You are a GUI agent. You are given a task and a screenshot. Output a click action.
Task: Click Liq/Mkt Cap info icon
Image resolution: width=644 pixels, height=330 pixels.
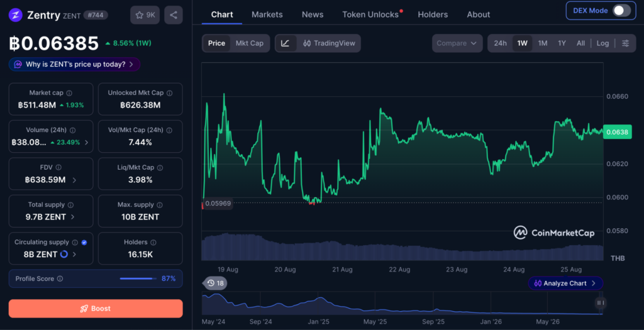coord(160,167)
